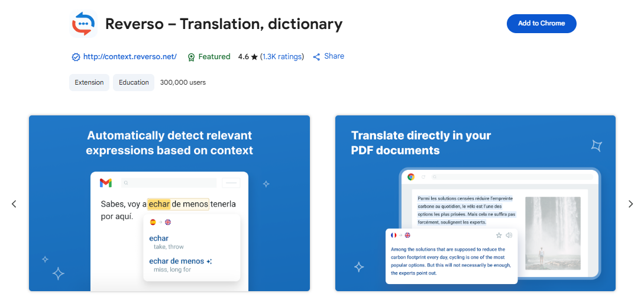Go to previous screenshot with left arrow
The image size is (644, 303).
(14, 204)
